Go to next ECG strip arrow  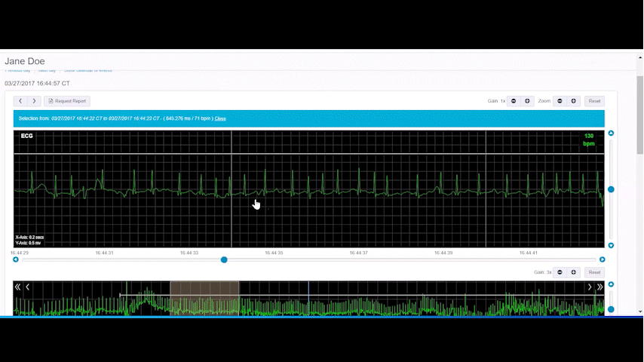pos(34,101)
